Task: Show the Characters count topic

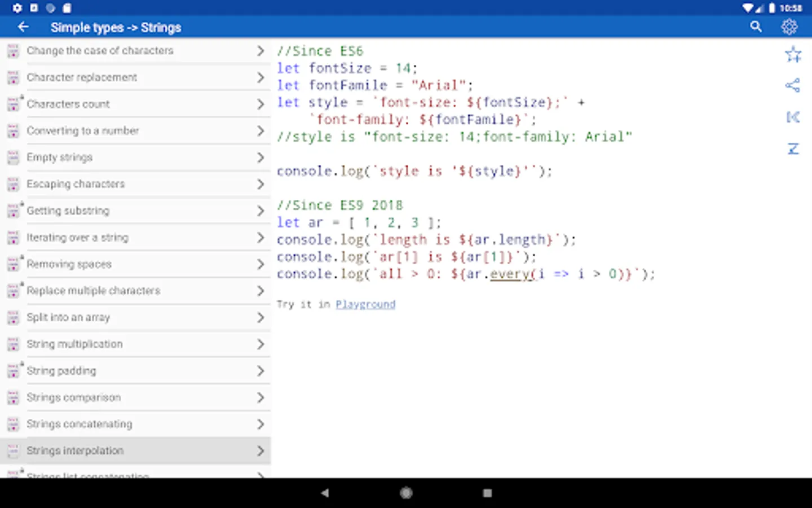Action: click(x=135, y=104)
